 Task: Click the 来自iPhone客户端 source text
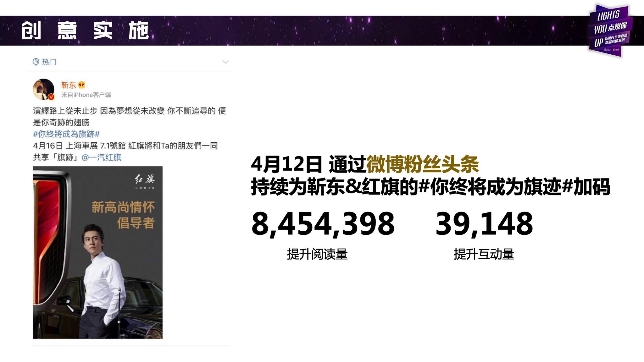point(86,95)
